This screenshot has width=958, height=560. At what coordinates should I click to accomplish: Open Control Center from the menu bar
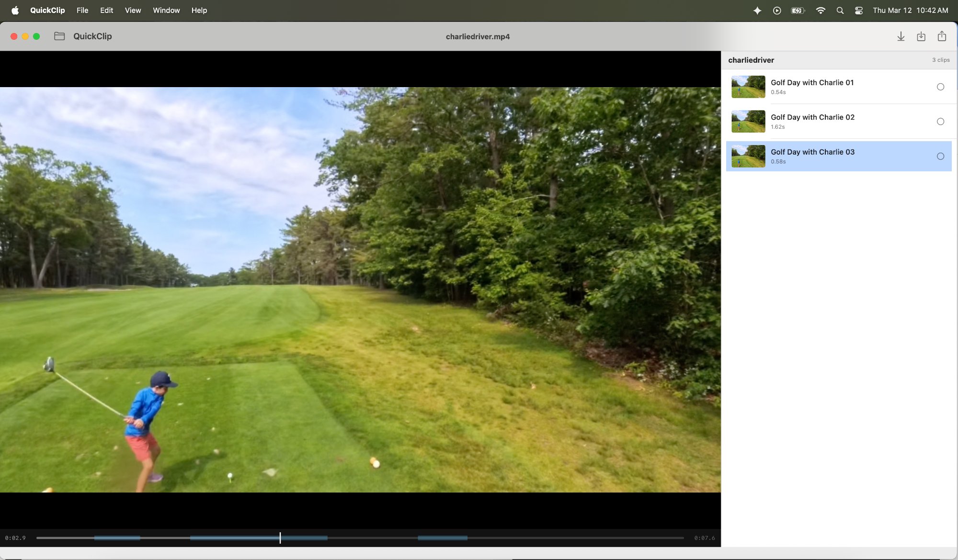point(859,10)
